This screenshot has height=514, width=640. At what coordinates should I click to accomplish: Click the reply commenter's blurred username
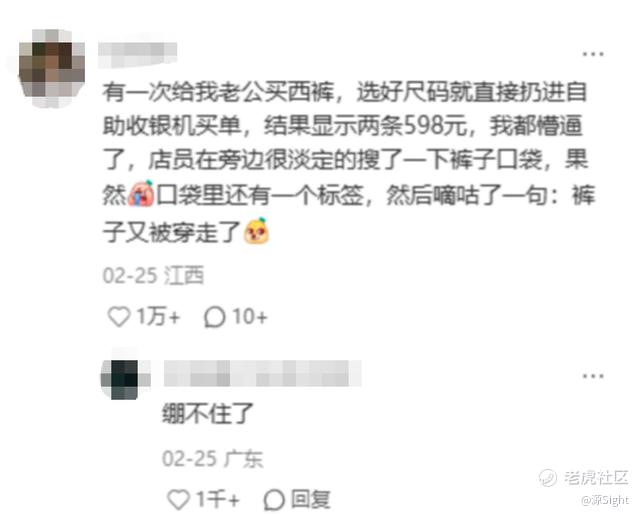(262, 373)
